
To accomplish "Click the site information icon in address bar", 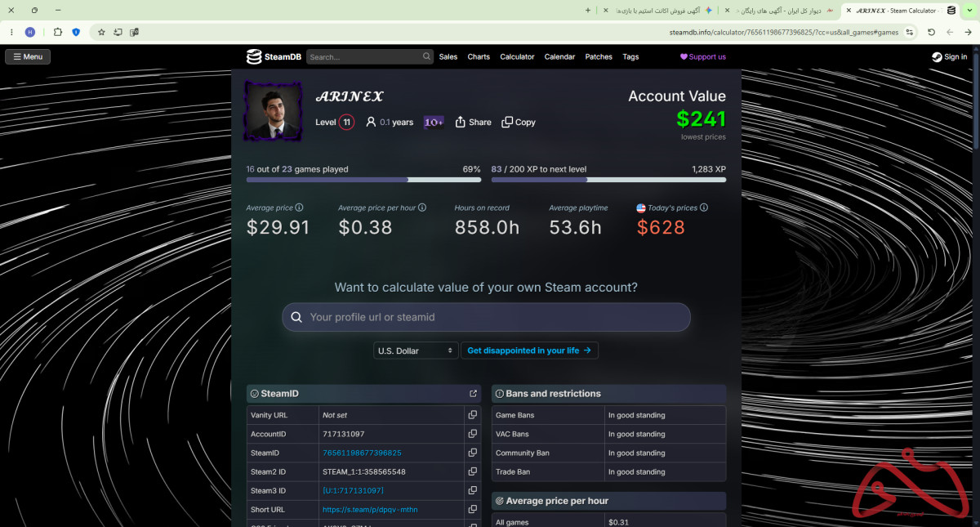I will [910, 32].
